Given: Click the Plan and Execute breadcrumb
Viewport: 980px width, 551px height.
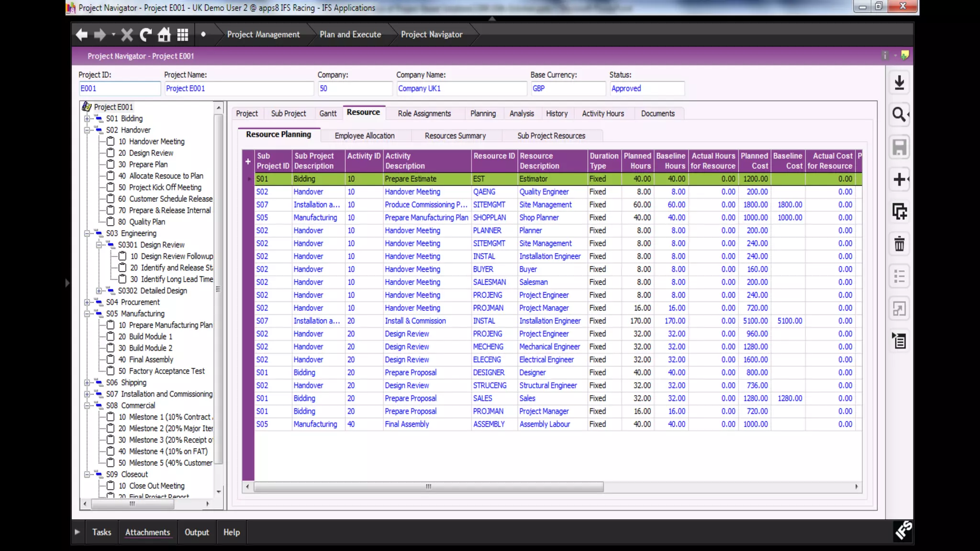Looking at the screenshot, I should [x=350, y=34].
